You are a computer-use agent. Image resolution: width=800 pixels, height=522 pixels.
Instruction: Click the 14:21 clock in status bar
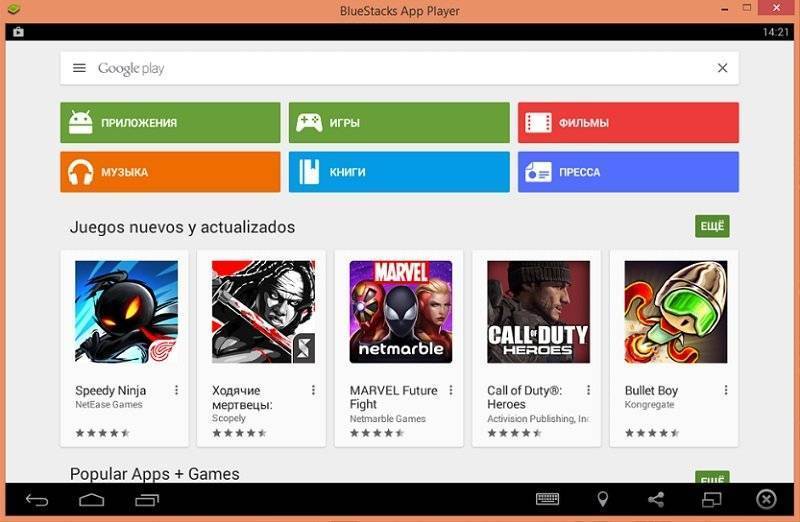point(776,32)
